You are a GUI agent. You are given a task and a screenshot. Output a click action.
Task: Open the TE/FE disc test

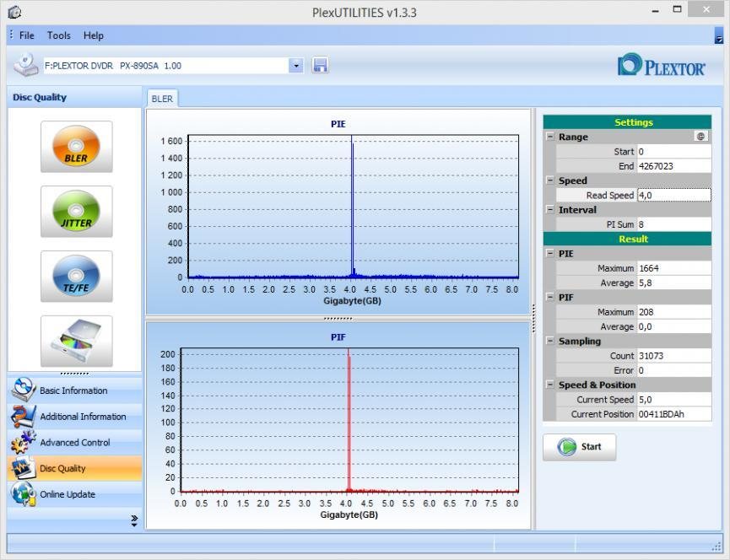tap(76, 277)
